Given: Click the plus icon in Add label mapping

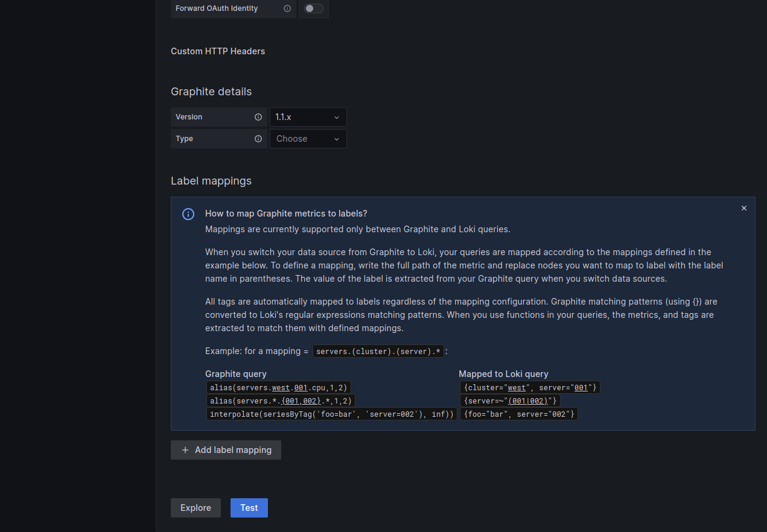Looking at the screenshot, I should tap(185, 450).
